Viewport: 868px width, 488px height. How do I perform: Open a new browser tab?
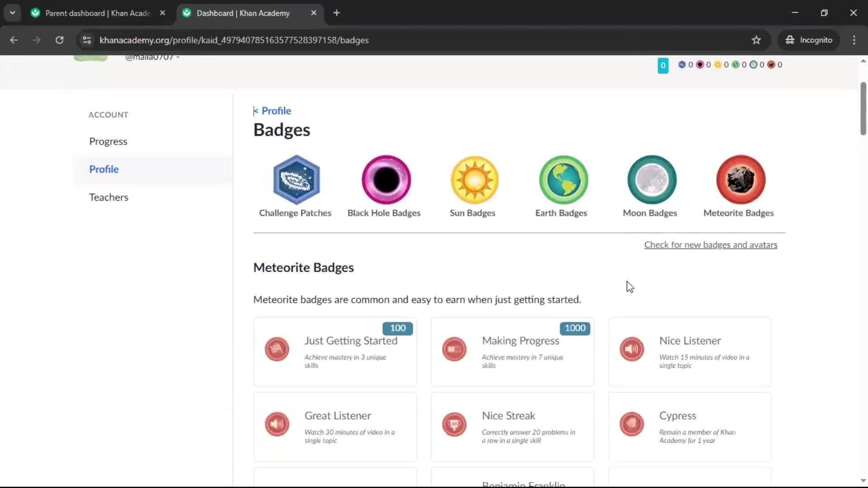pos(336,13)
